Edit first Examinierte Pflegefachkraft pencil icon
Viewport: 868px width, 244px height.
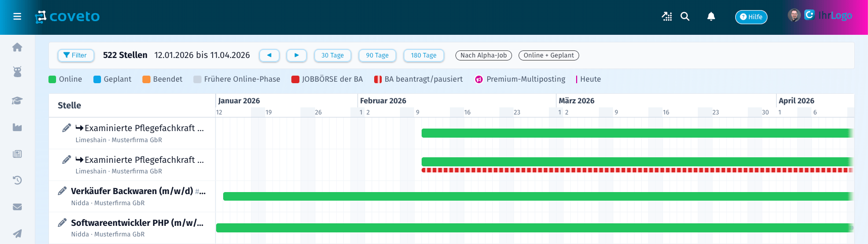pyautogui.click(x=66, y=128)
